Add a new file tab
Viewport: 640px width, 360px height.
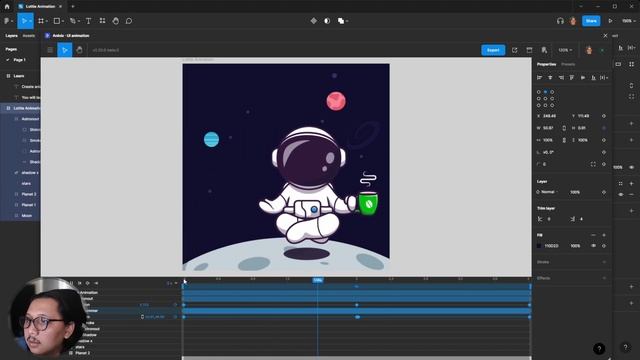[x=73, y=7]
